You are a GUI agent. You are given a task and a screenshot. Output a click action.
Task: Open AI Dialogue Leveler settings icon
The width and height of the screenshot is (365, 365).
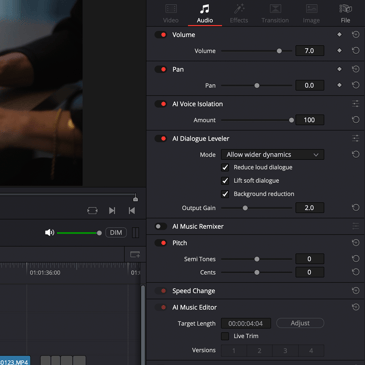pyautogui.click(x=356, y=139)
